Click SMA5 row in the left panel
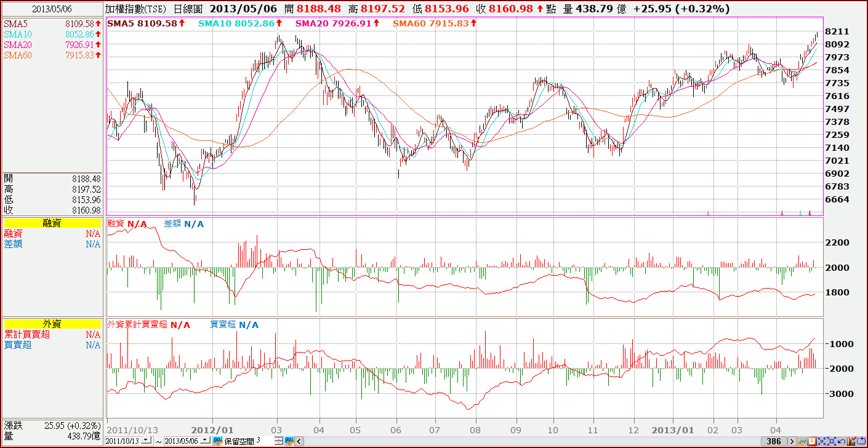The image size is (868, 448). tap(52, 23)
